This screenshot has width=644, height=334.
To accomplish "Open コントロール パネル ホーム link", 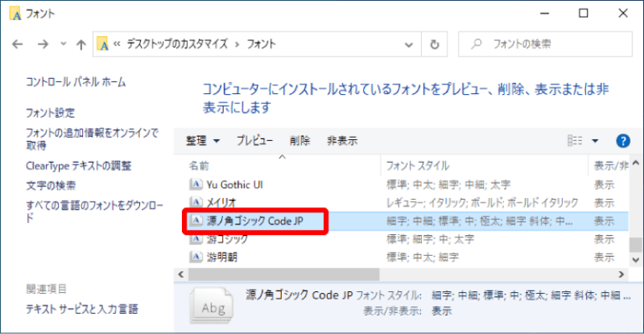I will (x=75, y=82).
